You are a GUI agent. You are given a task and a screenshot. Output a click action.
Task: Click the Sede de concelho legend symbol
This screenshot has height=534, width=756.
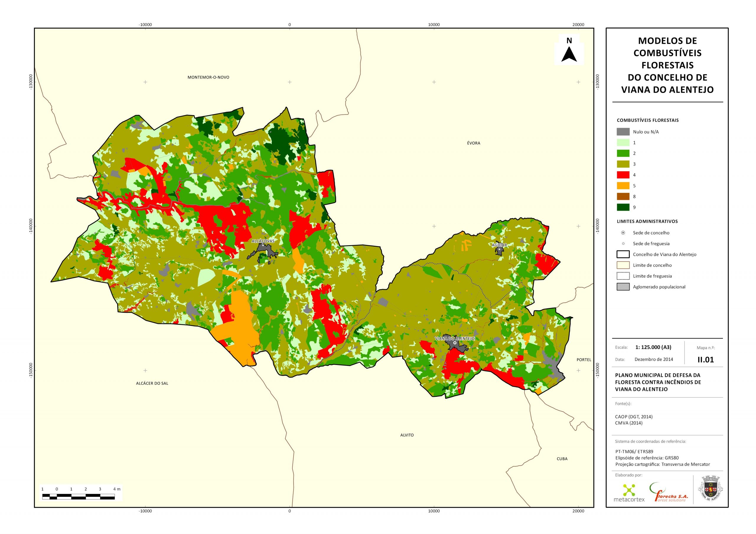pyautogui.click(x=623, y=232)
